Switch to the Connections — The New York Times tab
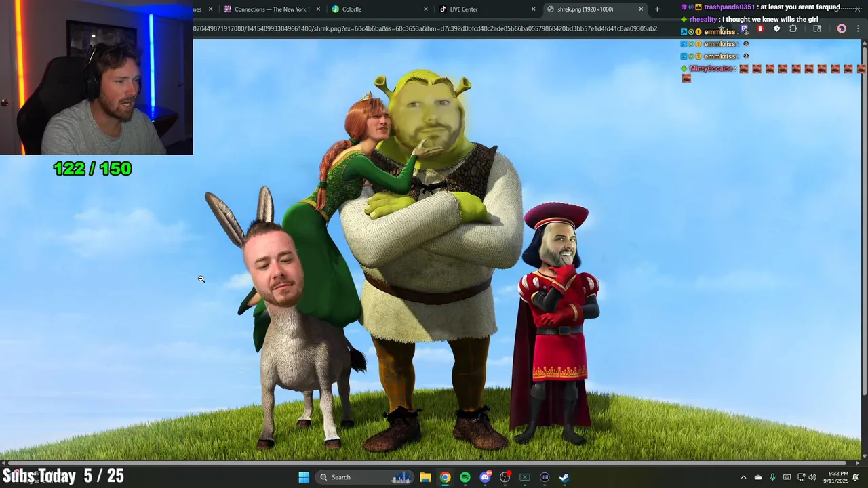868x488 pixels. tap(272, 9)
